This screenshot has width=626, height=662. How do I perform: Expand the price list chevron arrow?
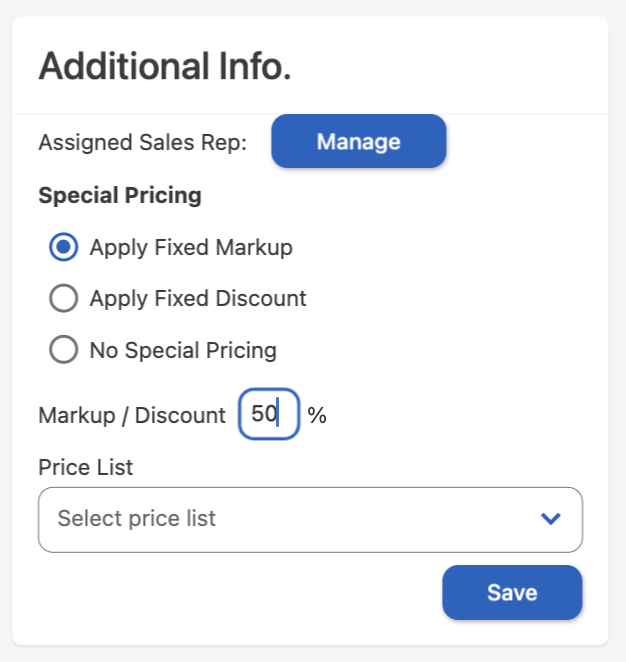click(x=550, y=518)
